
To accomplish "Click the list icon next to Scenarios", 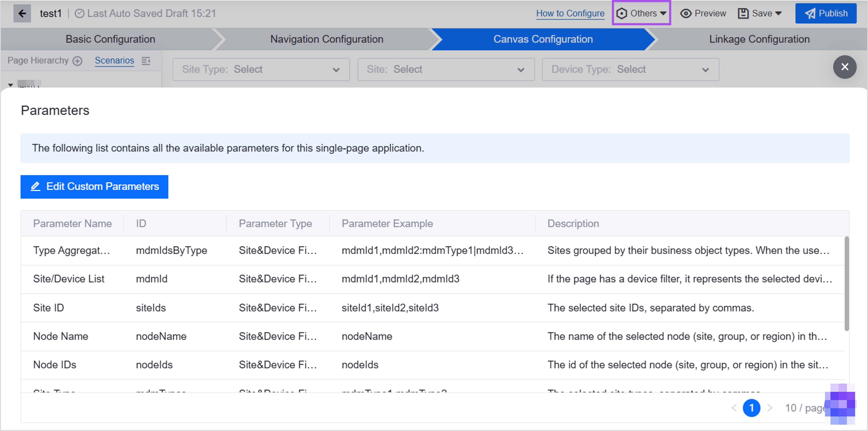I will tap(146, 61).
